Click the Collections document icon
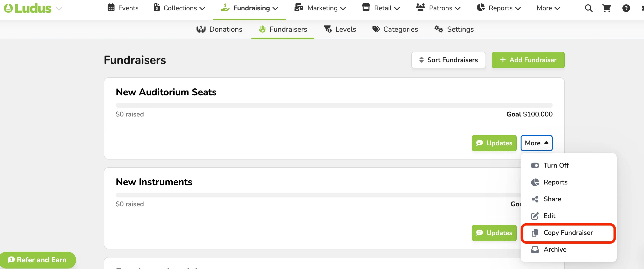 pos(157,7)
